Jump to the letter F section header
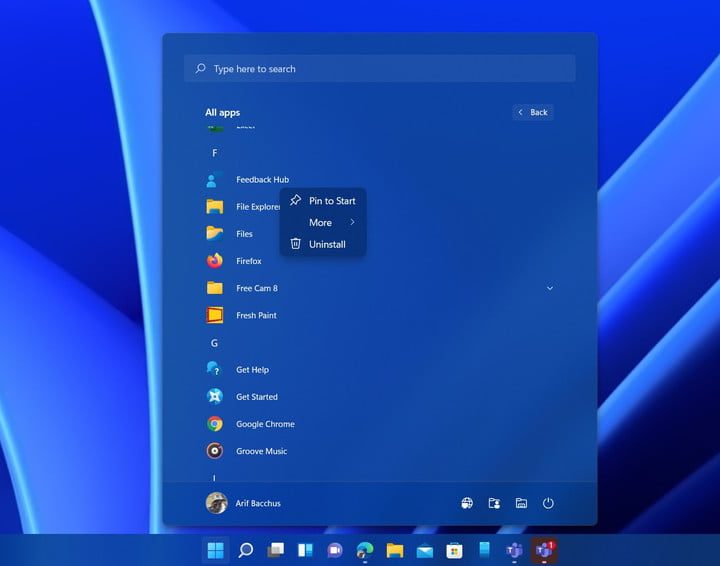Image resolution: width=720 pixels, height=566 pixels. click(x=214, y=153)
